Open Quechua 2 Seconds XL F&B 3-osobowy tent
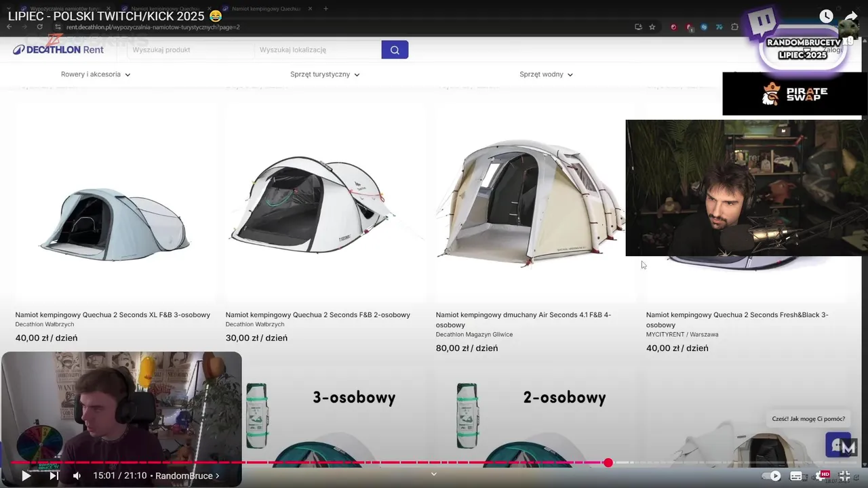This screenshot has height=488, width=868. (113, 314)
